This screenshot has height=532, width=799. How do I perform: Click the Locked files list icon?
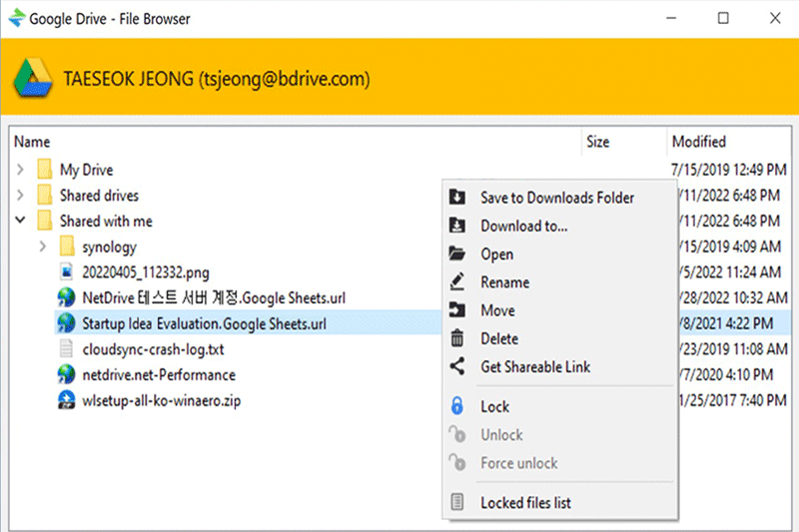click(457, 502)
